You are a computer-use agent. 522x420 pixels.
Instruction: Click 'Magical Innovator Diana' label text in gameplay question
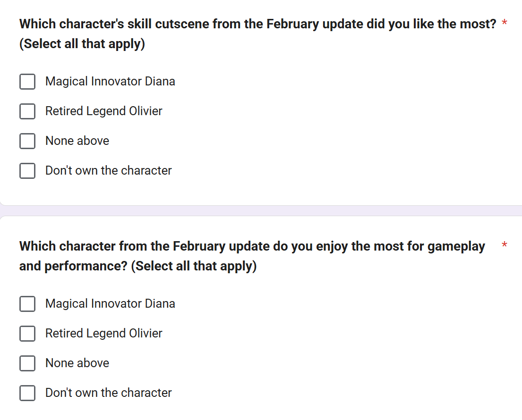tap(110, 303)
